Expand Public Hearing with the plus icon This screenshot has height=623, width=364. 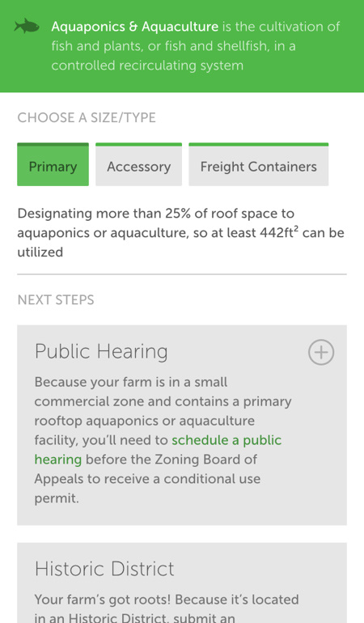321,352
